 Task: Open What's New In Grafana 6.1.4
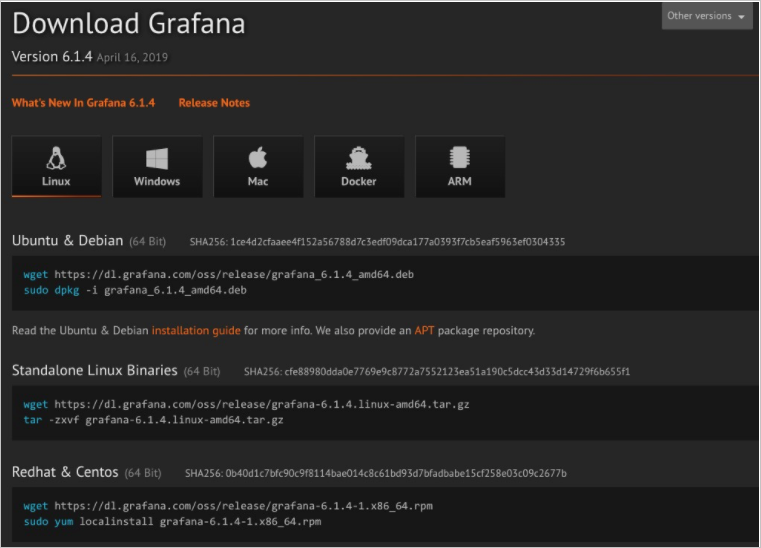point(83,103)
